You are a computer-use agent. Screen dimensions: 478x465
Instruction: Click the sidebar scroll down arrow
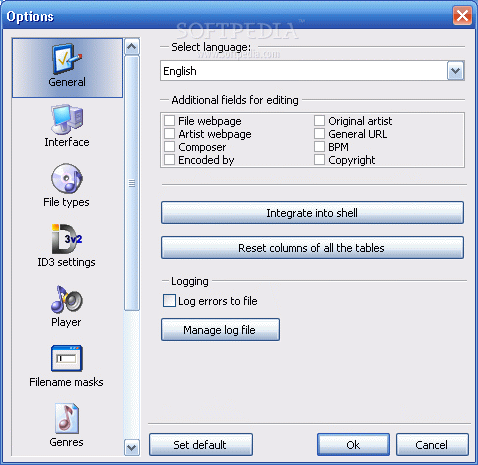tap(132, 447)
